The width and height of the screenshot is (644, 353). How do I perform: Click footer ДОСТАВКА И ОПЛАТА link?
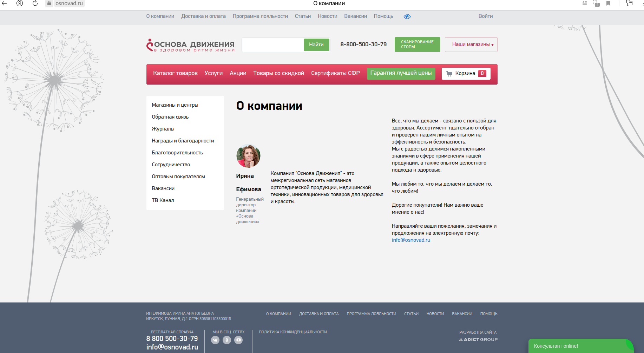tap(319, 314)
